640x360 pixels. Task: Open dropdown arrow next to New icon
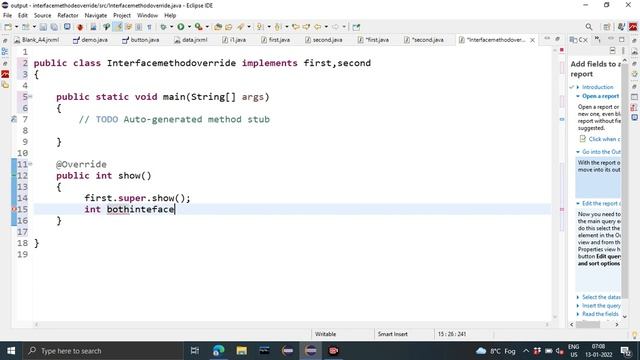click(x=16, y=27)
